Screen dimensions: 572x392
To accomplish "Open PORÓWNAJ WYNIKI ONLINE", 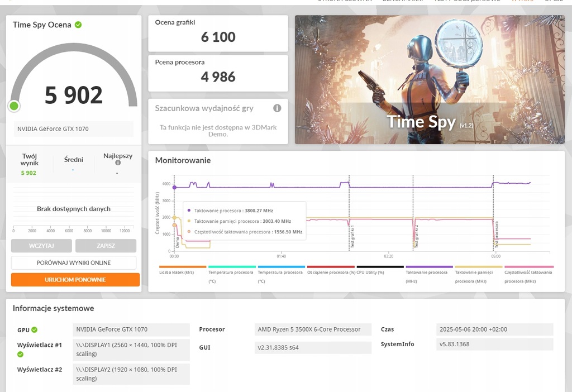I will click(74, 262).
